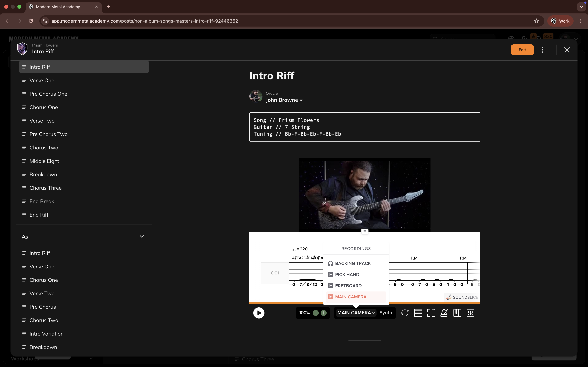
Task: Click the orange Edit button
Action: pyautogui.click(x=522, y=50)
